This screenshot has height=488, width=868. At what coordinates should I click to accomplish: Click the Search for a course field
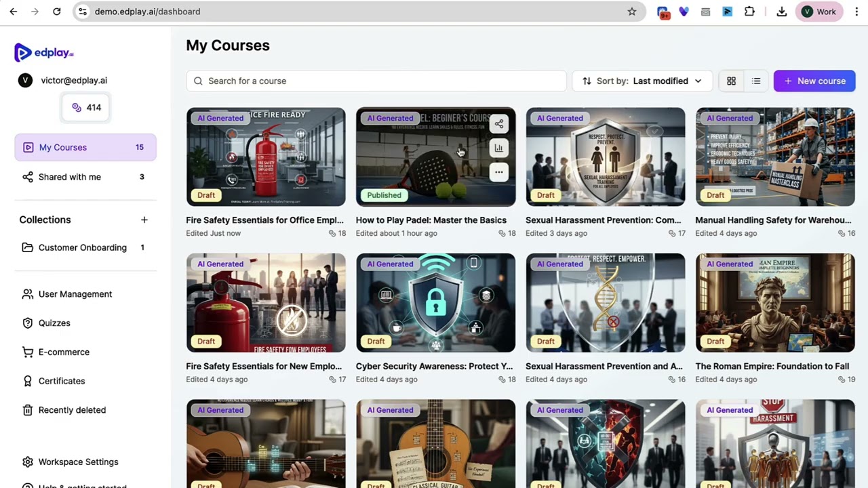pyautogui.click(x=376, y=81)
